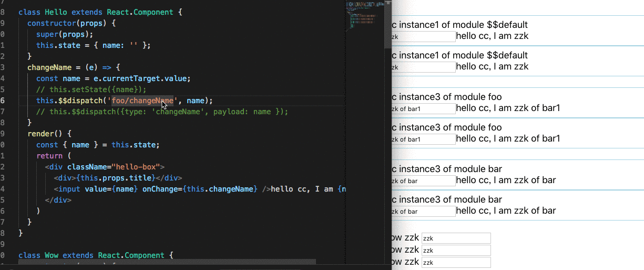The height and width of the screenshot is (270, 644).
Task: Click 'this.$$dispatch' on the highlighted line
Action: pyautogui.click(x=70, y=101)
